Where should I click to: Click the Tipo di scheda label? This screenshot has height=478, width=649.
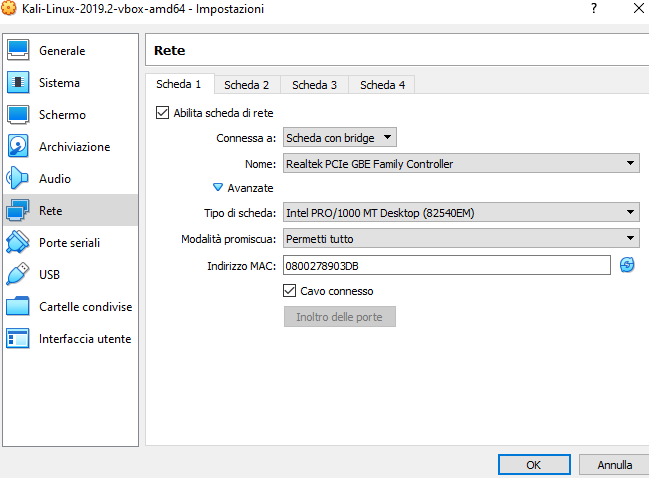point(240,213)
